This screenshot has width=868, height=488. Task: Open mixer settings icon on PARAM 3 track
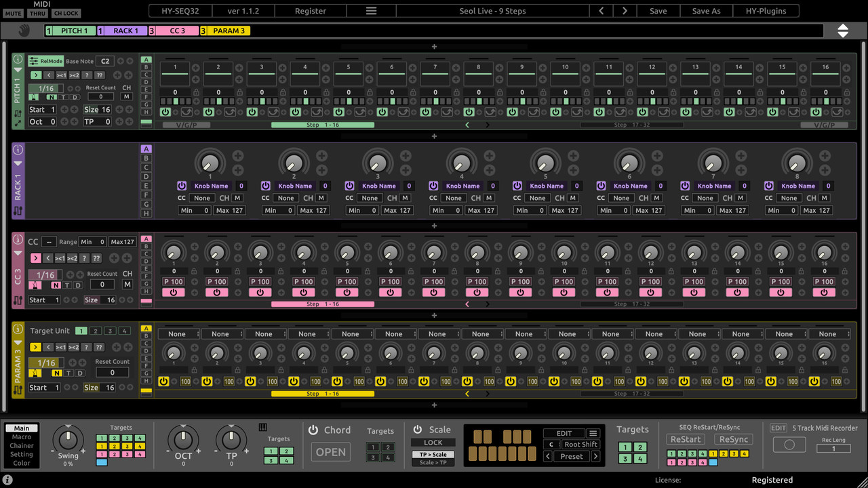(x=18, y=390)
